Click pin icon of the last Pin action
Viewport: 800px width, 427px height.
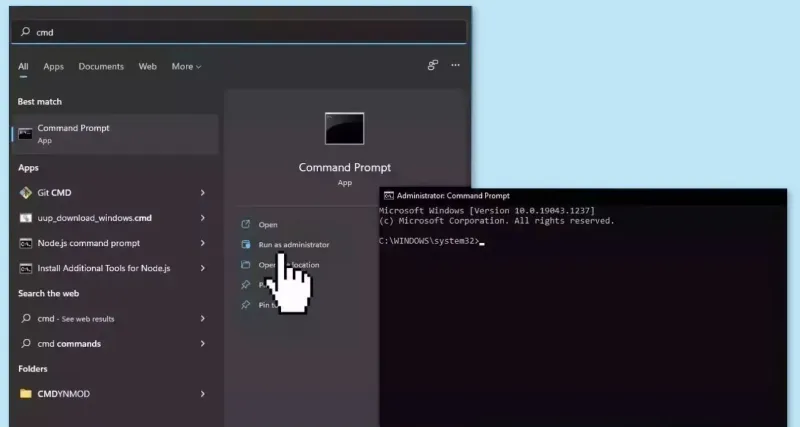(245, 305)
